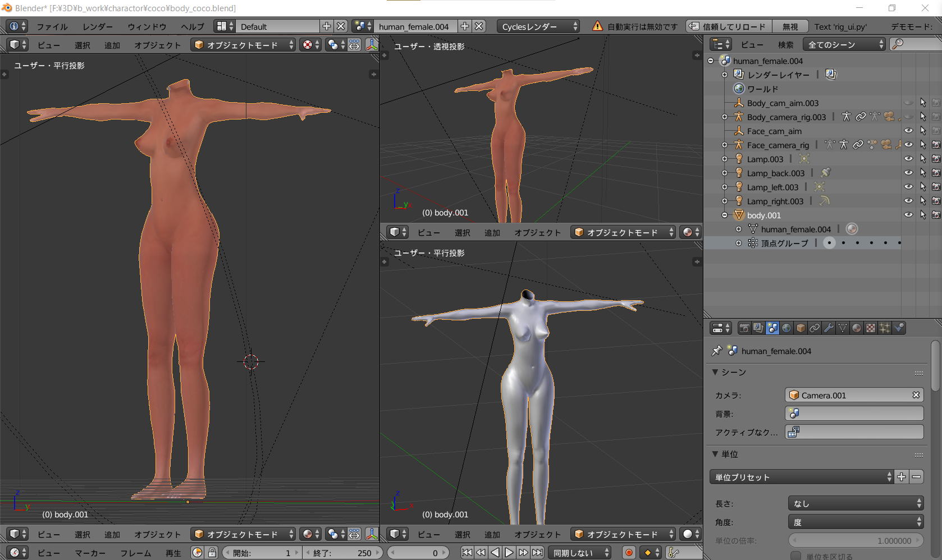Click the unit scale 1.000000 slider

tap(855, 540)
